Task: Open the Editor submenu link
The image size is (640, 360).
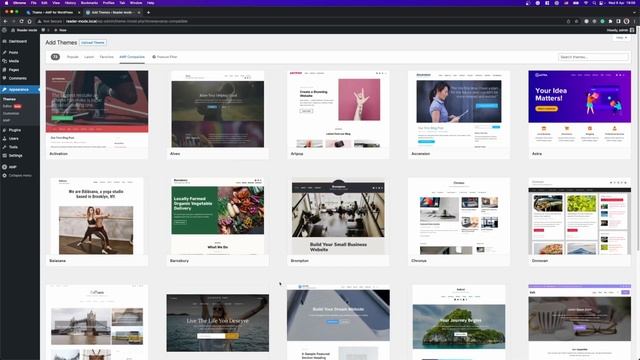Action: pos(7,106)
